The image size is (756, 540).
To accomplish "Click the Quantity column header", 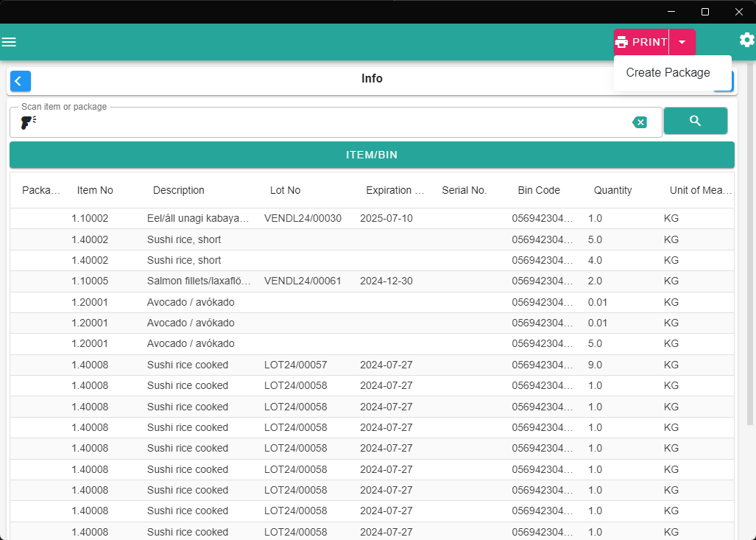I will pyautogui.click(x=612, y=190).
